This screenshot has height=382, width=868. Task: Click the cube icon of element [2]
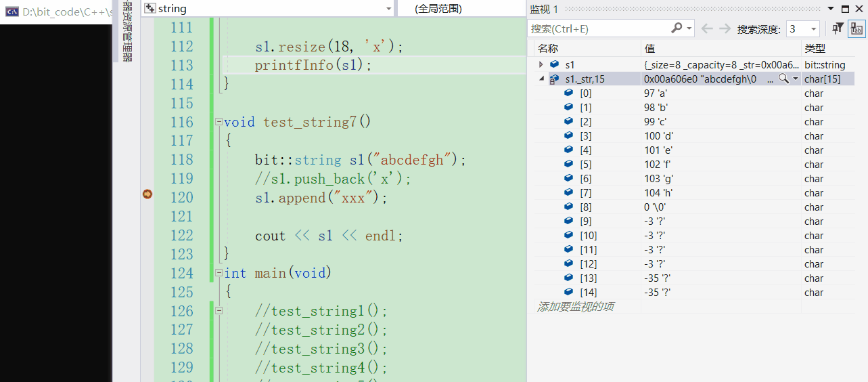(x=569, y=121)
